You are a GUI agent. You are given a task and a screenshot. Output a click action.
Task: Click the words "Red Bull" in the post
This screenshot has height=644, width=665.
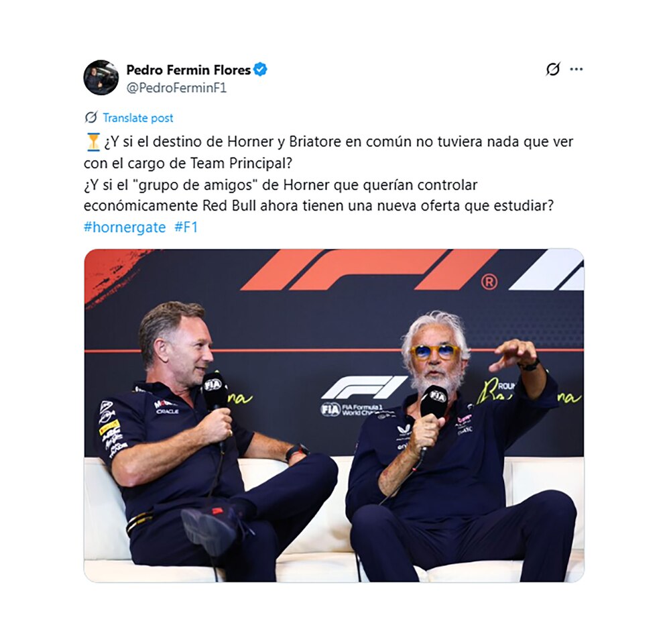(x=229, y=206)
